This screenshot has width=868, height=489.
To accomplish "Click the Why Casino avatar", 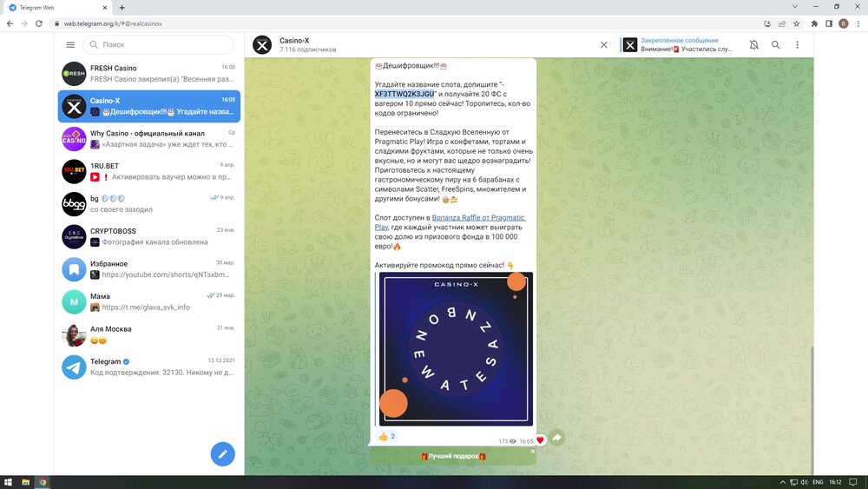I will pos(74,139).
